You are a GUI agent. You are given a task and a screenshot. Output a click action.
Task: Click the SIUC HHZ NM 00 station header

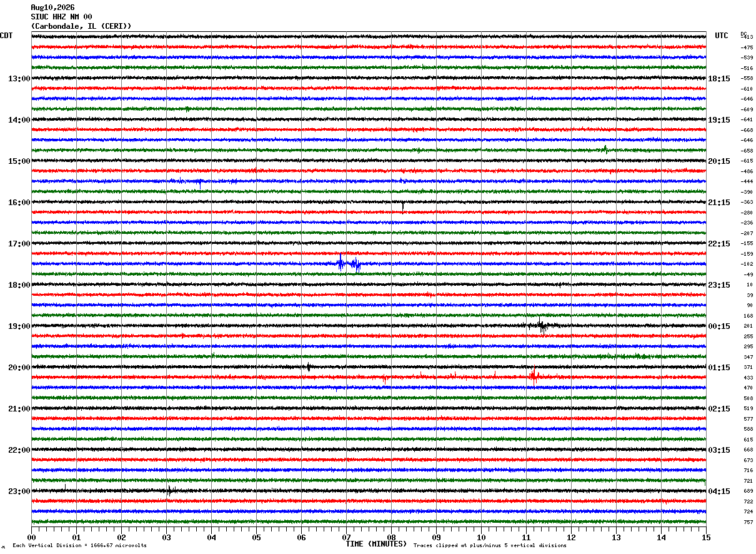tap(61, 17)
